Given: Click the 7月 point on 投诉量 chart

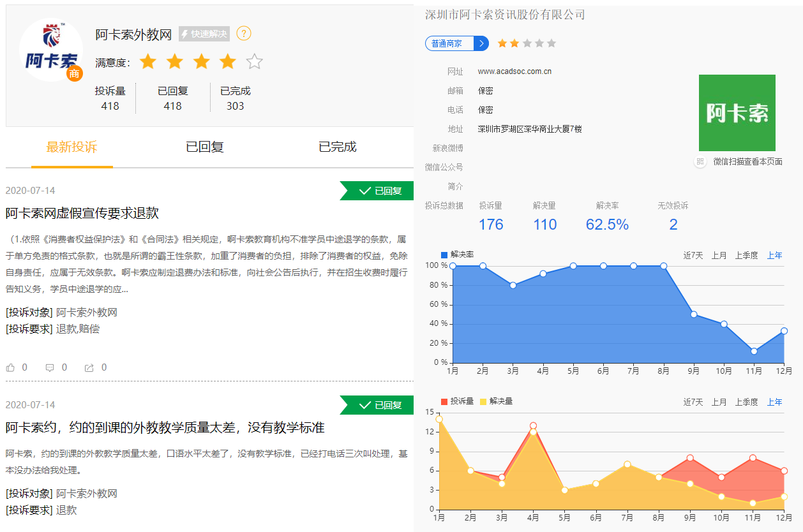Looking at the screenshot, I should pos(627,464).
